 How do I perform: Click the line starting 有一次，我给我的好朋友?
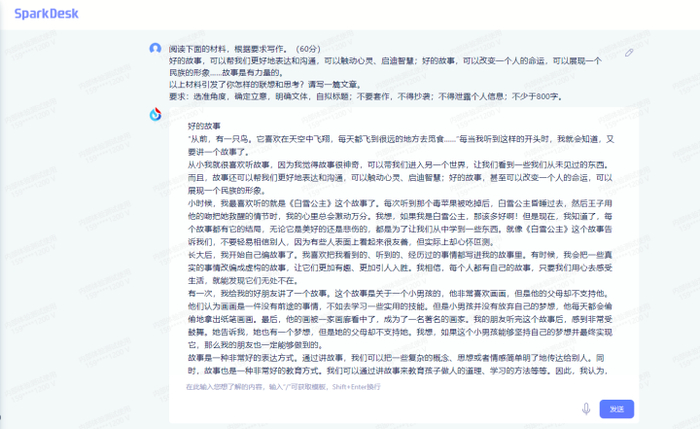click(400, 294)
